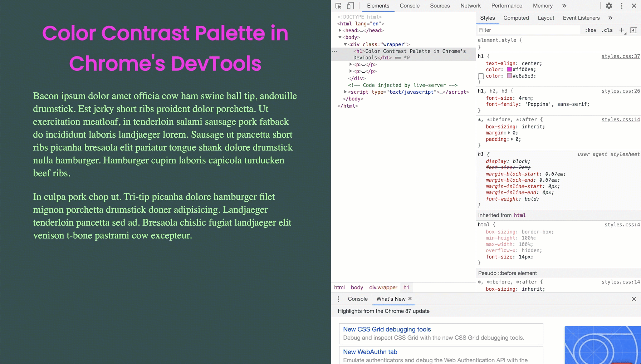Close the DevTools panel

click(x=634, y=6)
